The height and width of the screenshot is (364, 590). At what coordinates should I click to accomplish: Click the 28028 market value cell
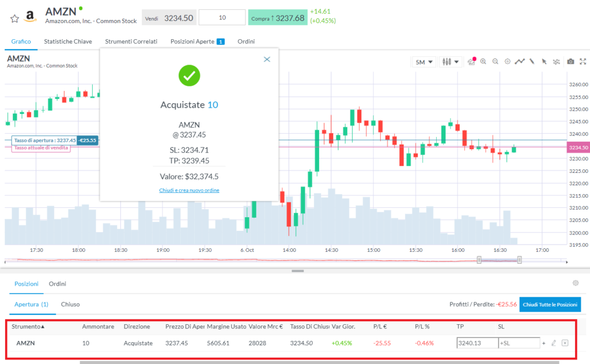[258, 343]
